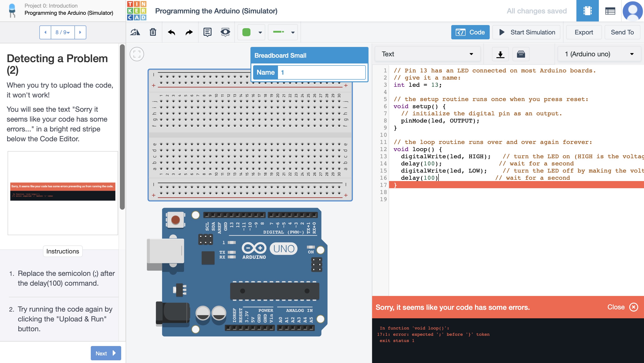Zoom to fit the circuit view
Viewport: 644px width, 363px height.
tap(136, 54)
